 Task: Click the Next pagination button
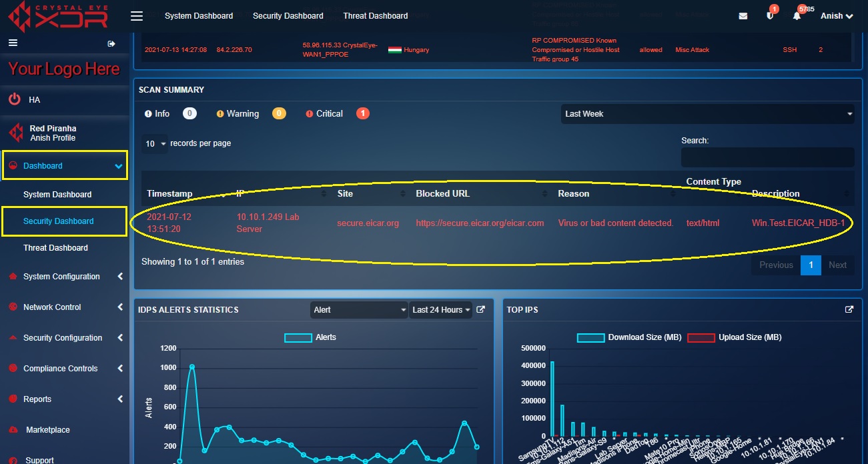click(x=838, y=265)
